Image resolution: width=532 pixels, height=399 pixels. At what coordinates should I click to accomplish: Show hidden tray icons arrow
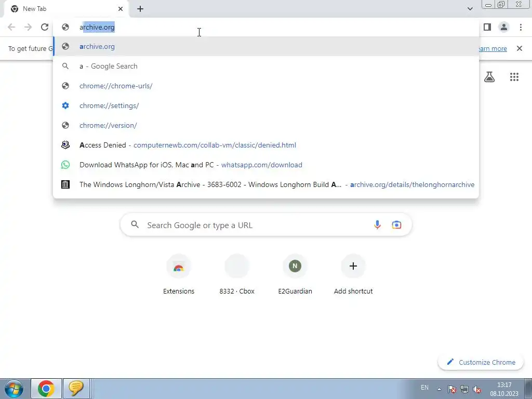click(x=439, y=389)
